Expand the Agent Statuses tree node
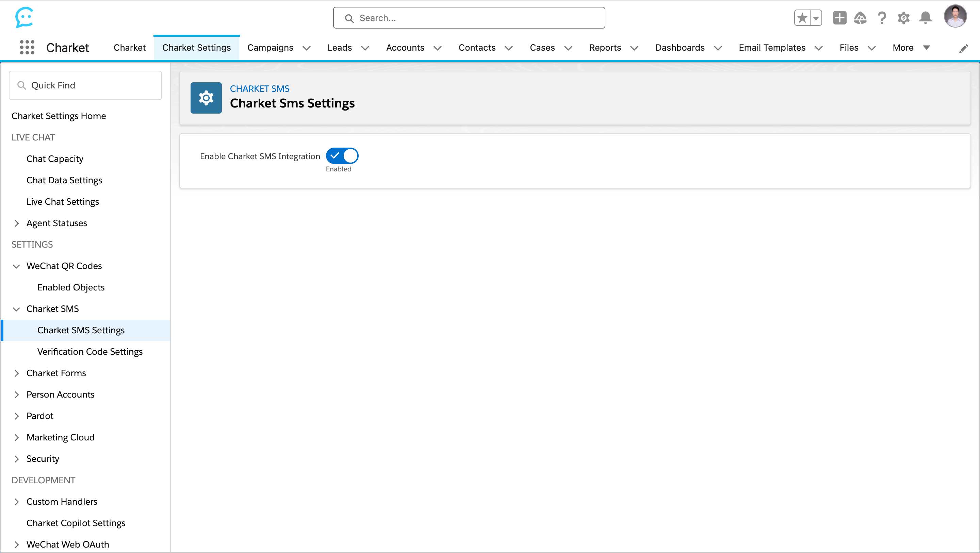Screen dimensions: 980x553 tap(16, 223)
